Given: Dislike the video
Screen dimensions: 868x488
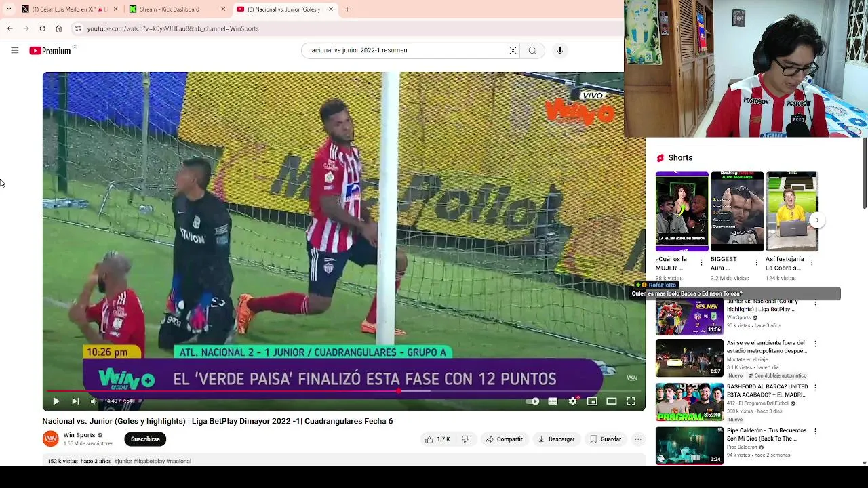Looking at the screenshot, I should [x=465, y=439].
